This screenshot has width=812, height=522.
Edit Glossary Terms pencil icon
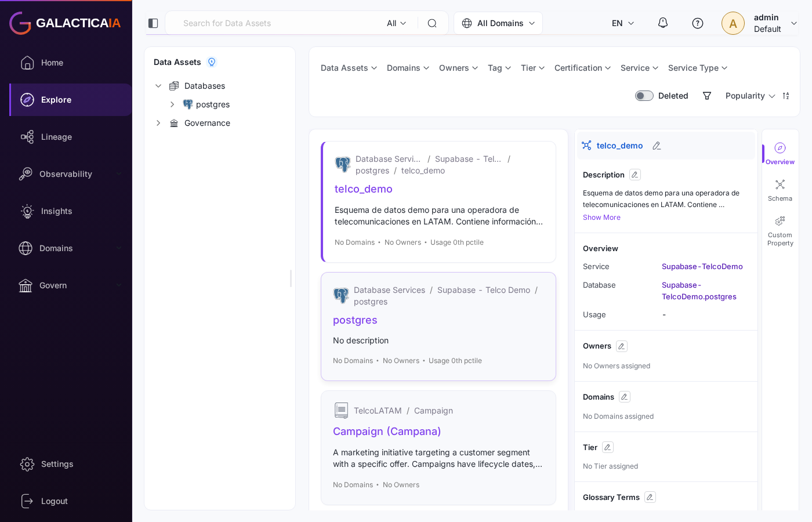650,497
